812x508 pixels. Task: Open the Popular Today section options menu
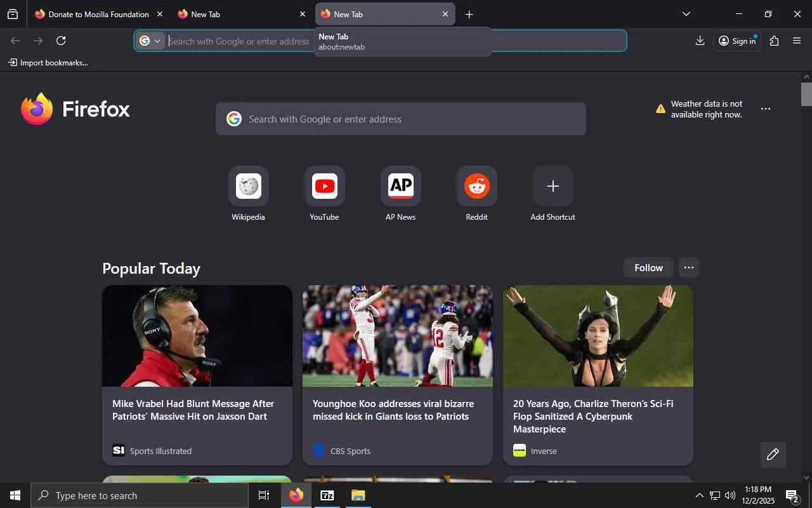pyautogui.click(x=689, y=267)
